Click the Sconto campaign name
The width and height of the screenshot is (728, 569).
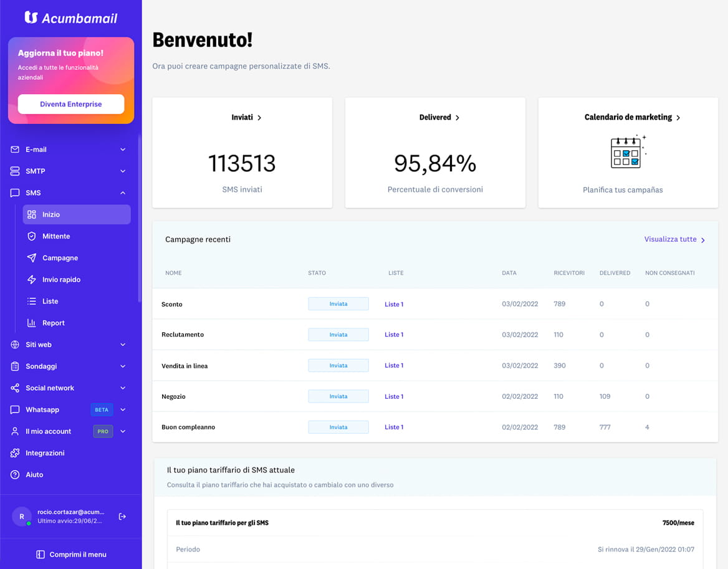pyautogui.click(x=172, y=305)
